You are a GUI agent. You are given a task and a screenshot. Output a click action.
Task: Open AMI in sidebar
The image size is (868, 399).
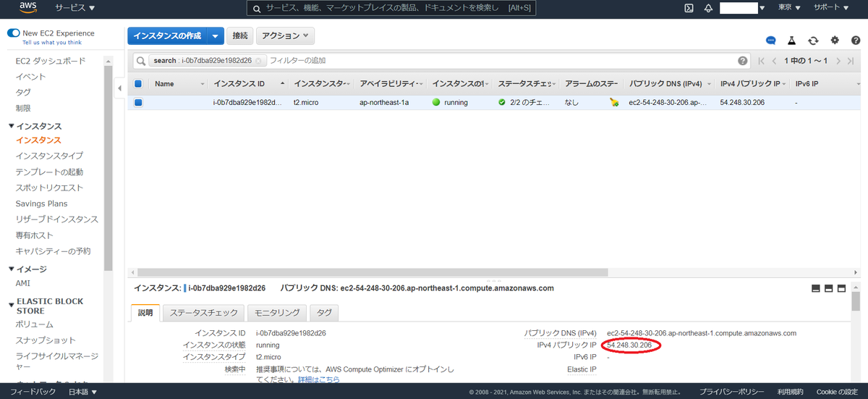click(x=23, y=283)
